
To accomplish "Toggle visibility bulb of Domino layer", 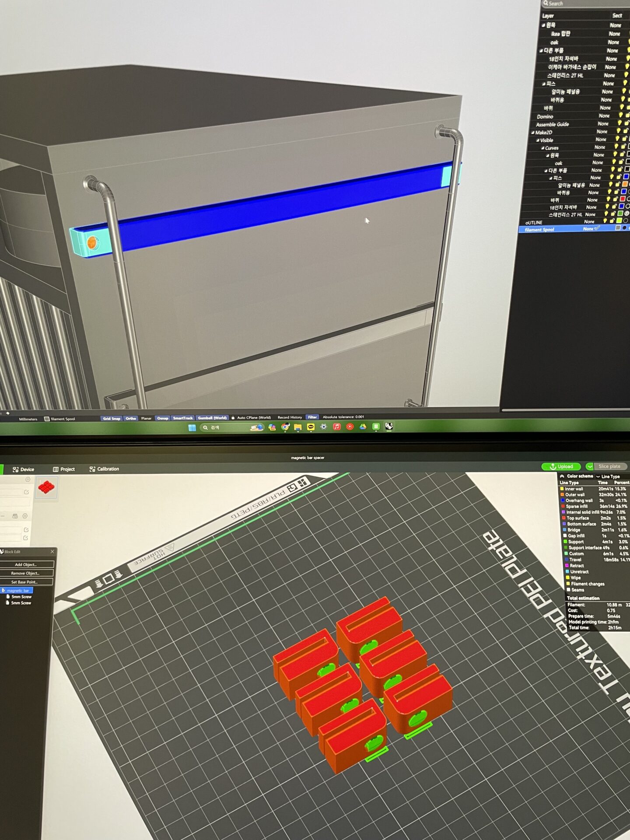I will [x=620, y=115].
